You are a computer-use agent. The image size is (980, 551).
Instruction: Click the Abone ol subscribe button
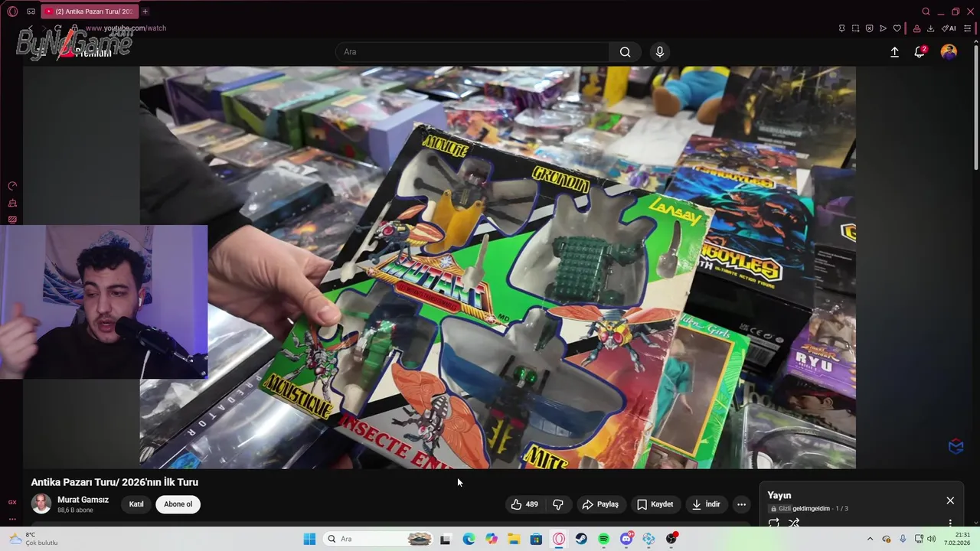coord(178,504)
